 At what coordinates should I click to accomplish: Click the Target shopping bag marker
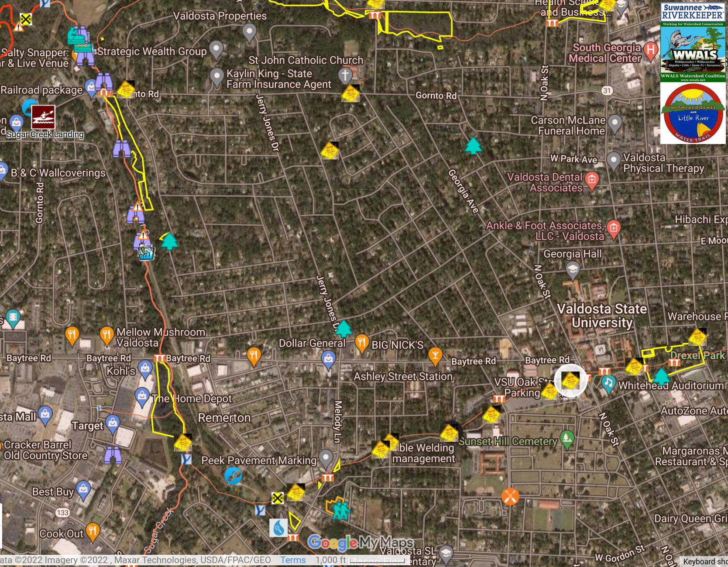click(113, 425)
